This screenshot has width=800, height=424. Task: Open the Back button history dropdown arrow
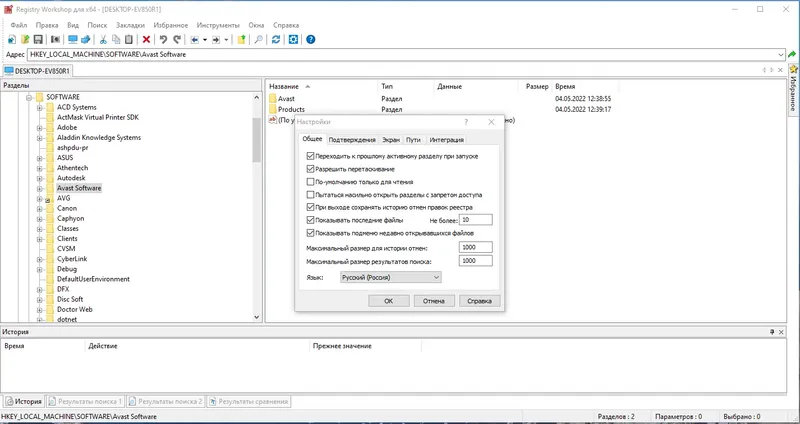205,39
